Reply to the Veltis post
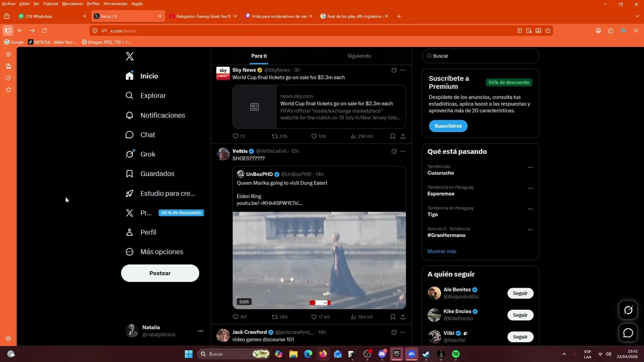Image resolution: width=644 pixels, height=362 pixels. tap(240, 317)
